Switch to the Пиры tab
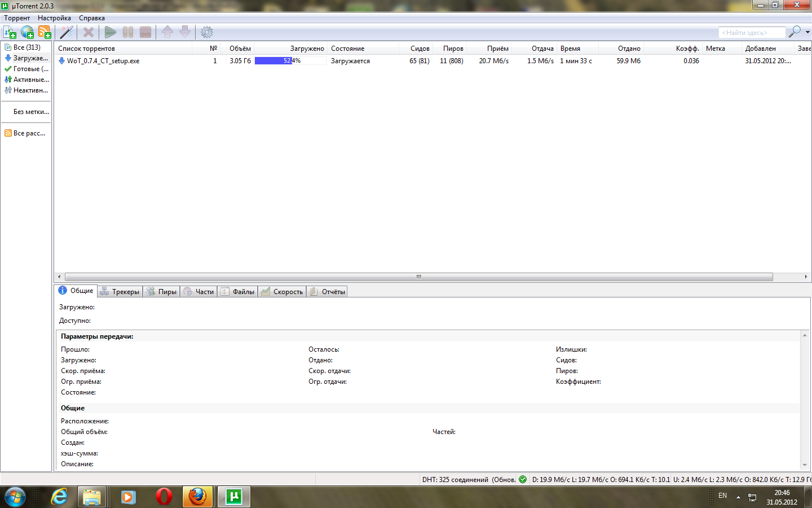 click(162, 292)
